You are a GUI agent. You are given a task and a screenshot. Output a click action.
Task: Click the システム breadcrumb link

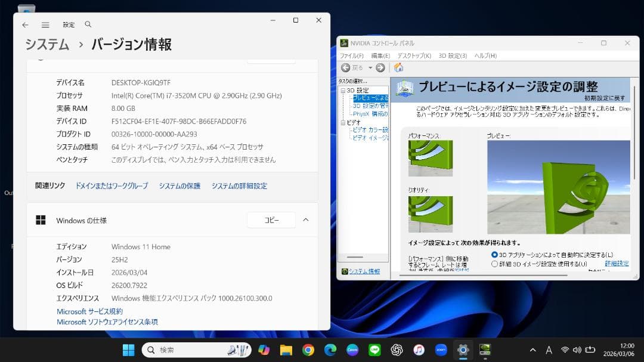pos(47,44)
